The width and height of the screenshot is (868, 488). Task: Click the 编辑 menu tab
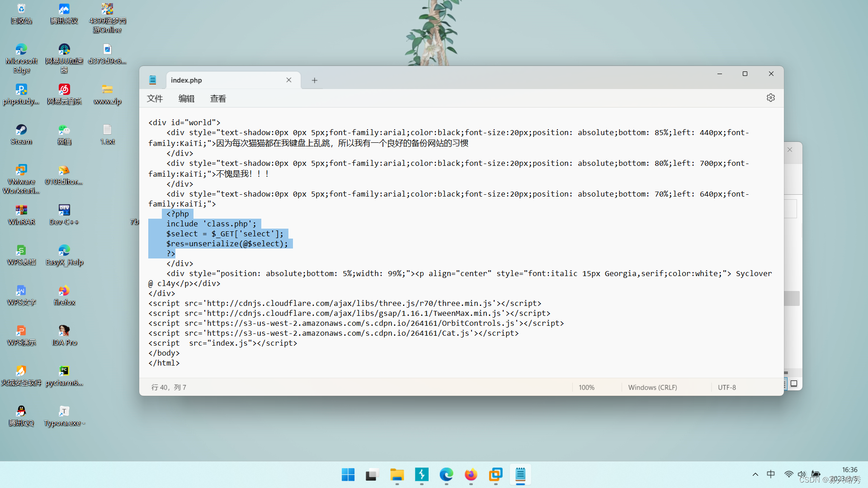tap(187, 99)
